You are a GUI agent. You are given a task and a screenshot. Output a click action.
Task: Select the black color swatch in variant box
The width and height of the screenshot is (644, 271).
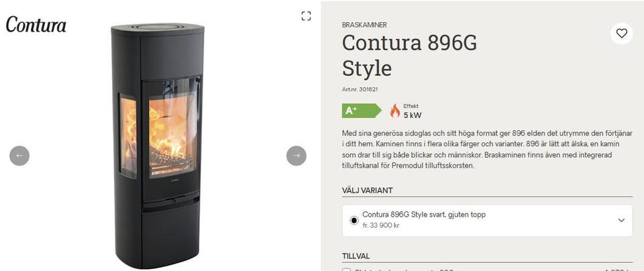tap(354, 221)
